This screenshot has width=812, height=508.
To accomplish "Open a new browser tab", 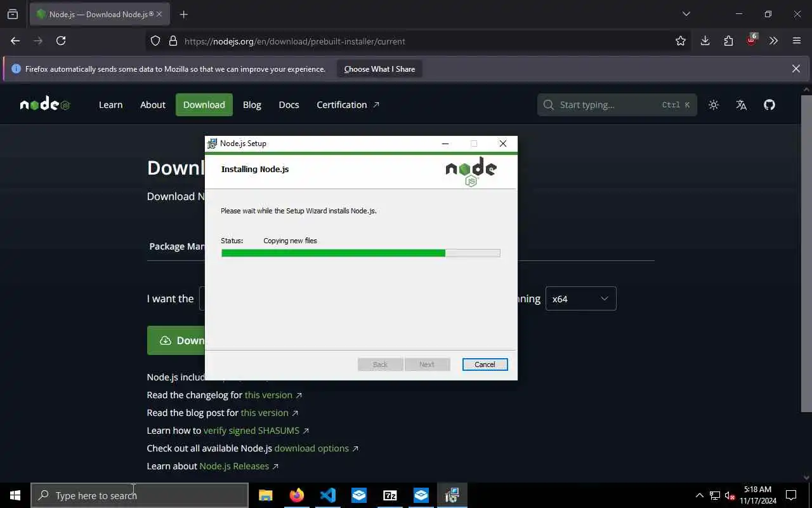I will coord(183,14).
